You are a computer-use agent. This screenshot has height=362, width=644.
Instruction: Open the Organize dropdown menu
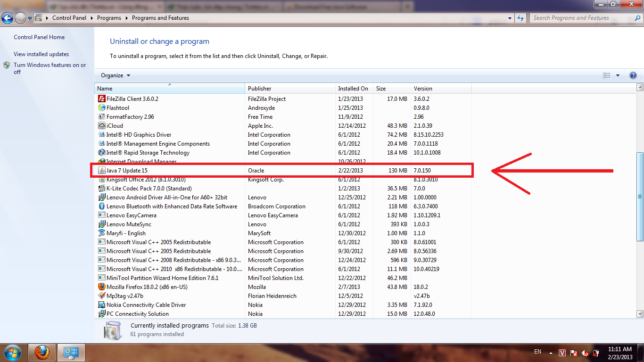[116, 75]
